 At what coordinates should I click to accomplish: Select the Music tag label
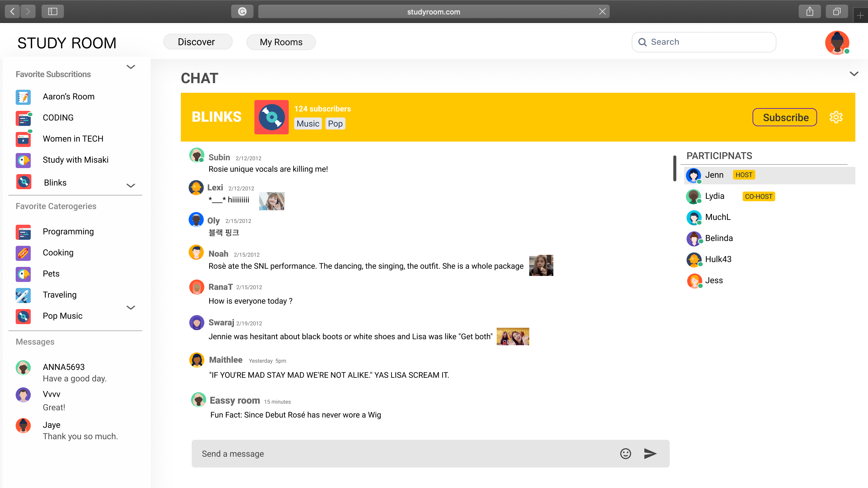tap(308, 124)
